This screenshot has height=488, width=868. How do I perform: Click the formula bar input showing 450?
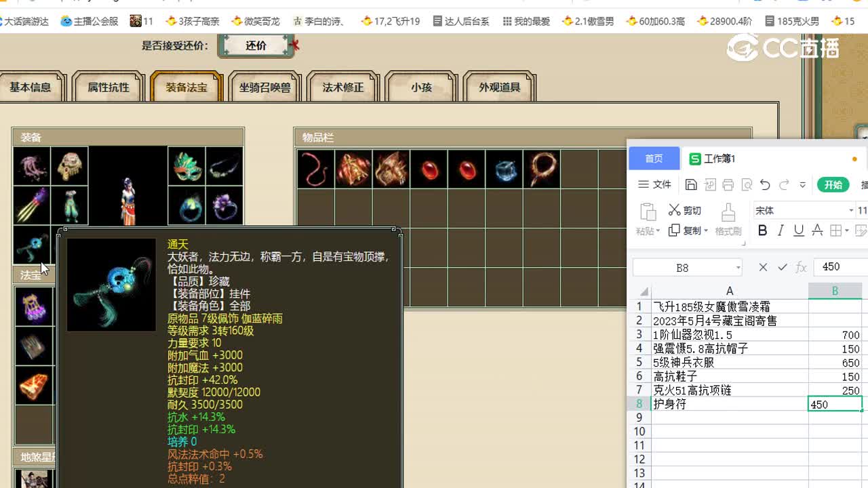tap(840, 267)
